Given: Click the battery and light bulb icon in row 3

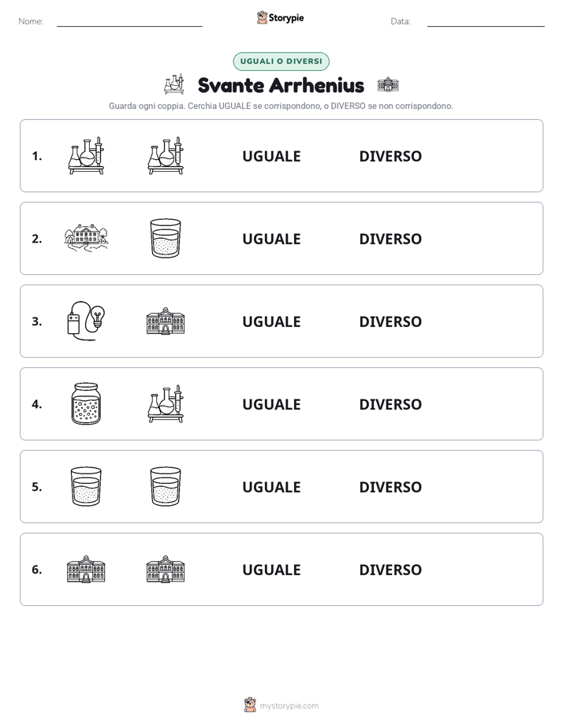Looking at the screenshot, I should coord(86,321).
